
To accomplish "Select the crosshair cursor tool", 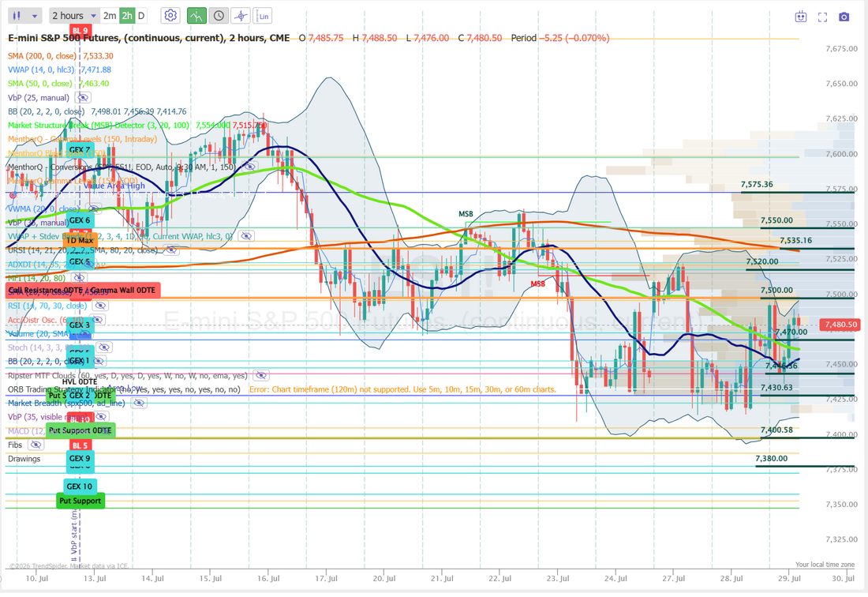I will 240,16.
